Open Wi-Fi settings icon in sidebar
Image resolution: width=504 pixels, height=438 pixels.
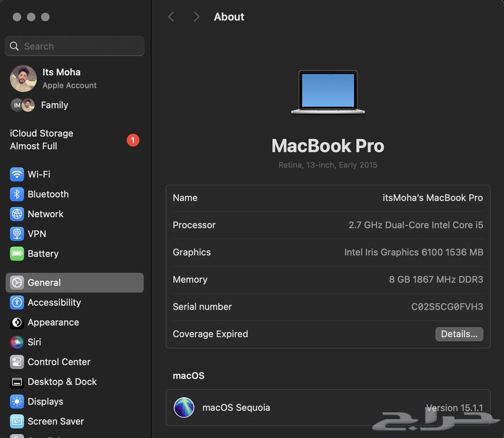click(x=17, y=174)
